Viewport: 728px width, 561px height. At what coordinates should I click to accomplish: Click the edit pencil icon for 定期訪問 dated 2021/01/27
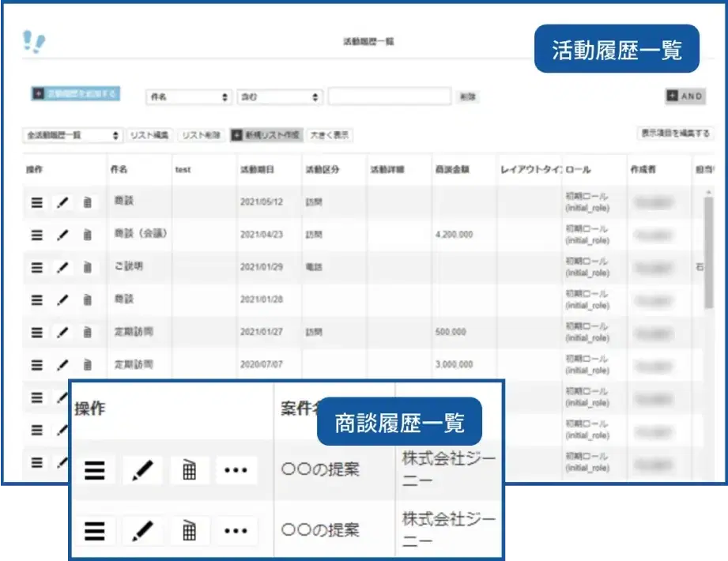coord(63,332)
